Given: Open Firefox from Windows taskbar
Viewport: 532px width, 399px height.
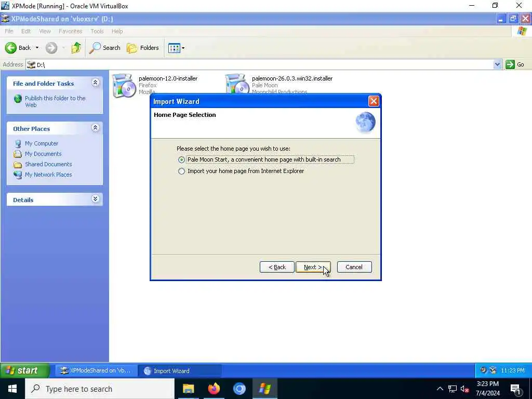Looking at the screenshot, I should coord(214,389).
